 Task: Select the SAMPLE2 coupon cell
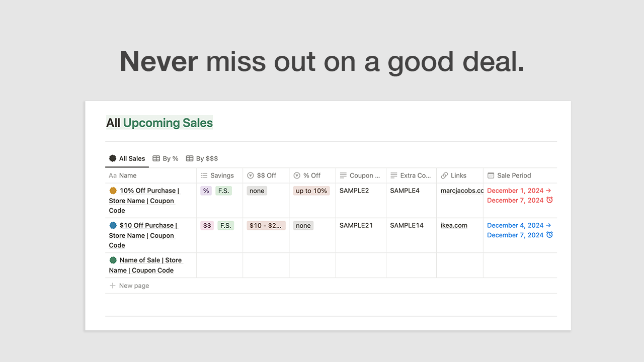point(361,200)
